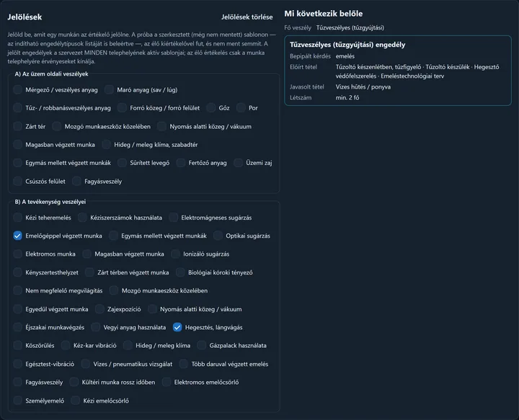Check the Mérgező / veszélyes anyag checkbox
The width and height of the screenshot is (519, 420).
coord(17,89)
